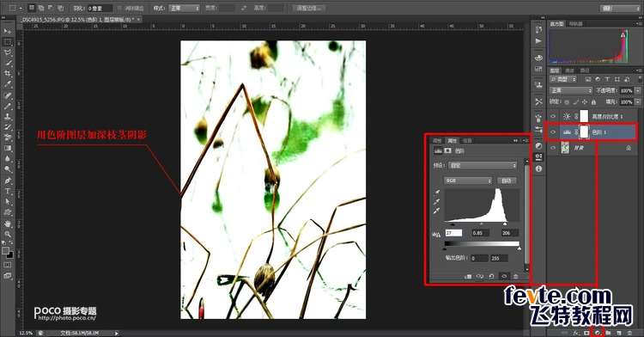Click the Refine Edge button

point(309,8)
